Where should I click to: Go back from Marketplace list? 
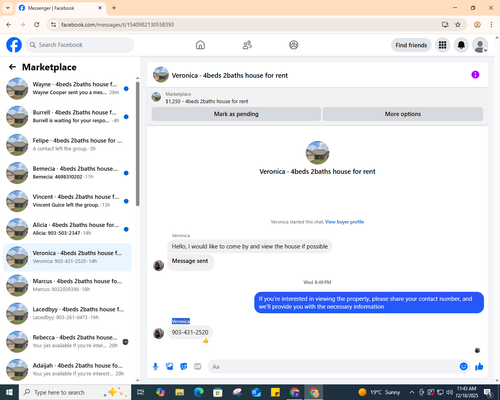(12, 67)
